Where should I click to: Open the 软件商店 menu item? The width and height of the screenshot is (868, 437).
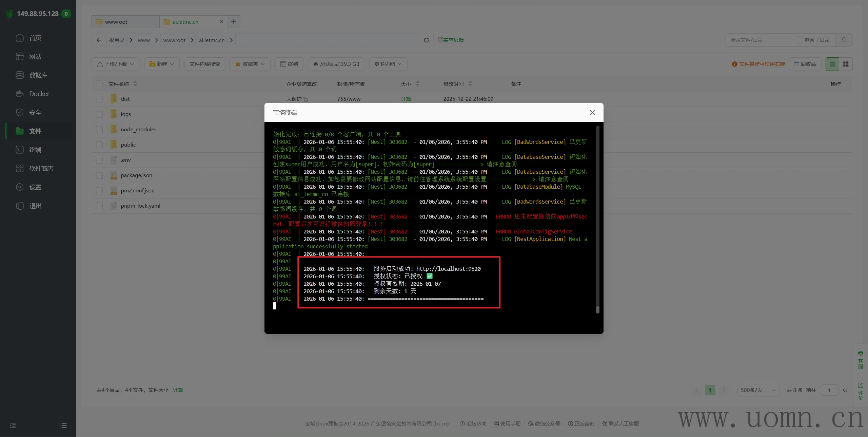tap(41, 168)
